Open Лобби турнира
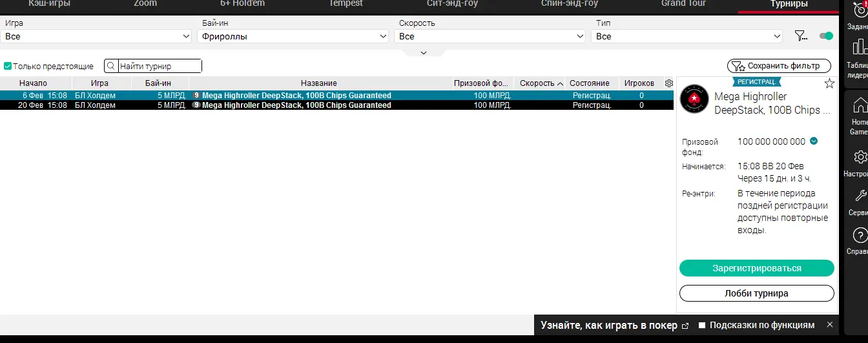The image size is (868, 343). tap(757, 293)
